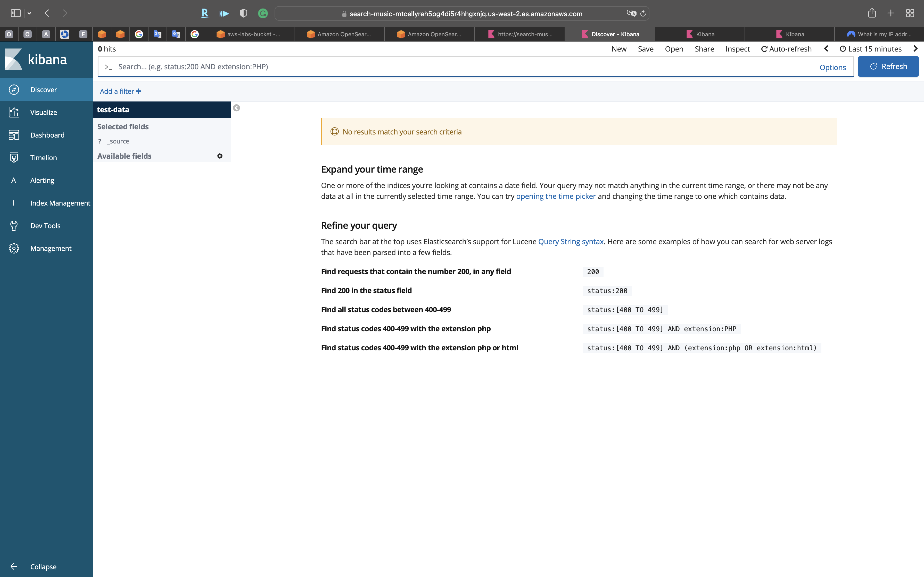Toggle Auto-refresh setting
Image resolution: width=924 pixels, height=577 pixels.
[786, 49]
